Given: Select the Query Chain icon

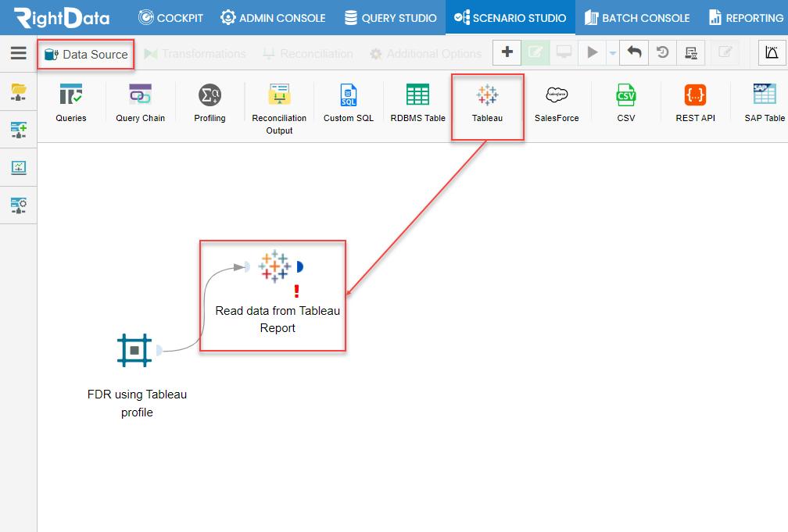Looking at the screenshot, I should tap(140, 95).
